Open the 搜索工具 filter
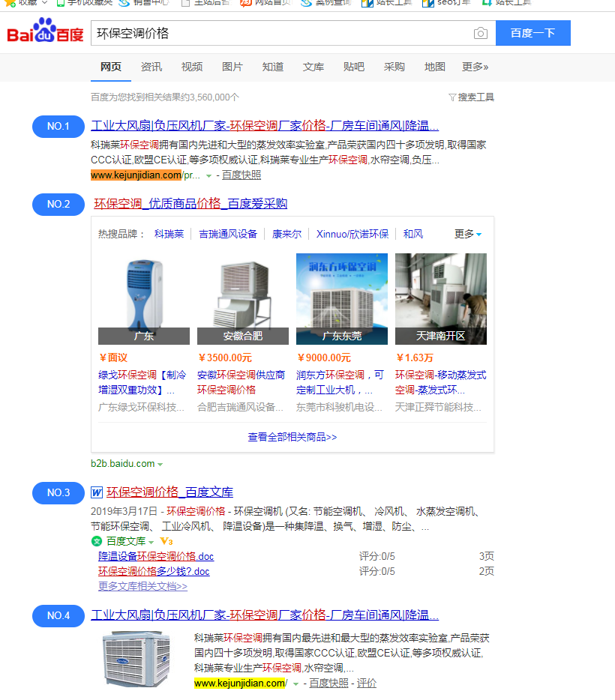Viewport: 615px width, 700px height. (x=472, y=97)
